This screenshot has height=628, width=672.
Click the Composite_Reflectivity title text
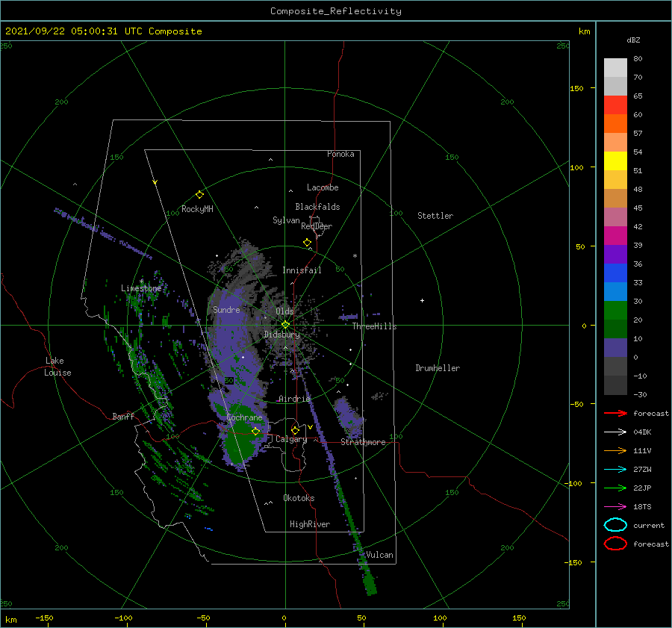335,11
